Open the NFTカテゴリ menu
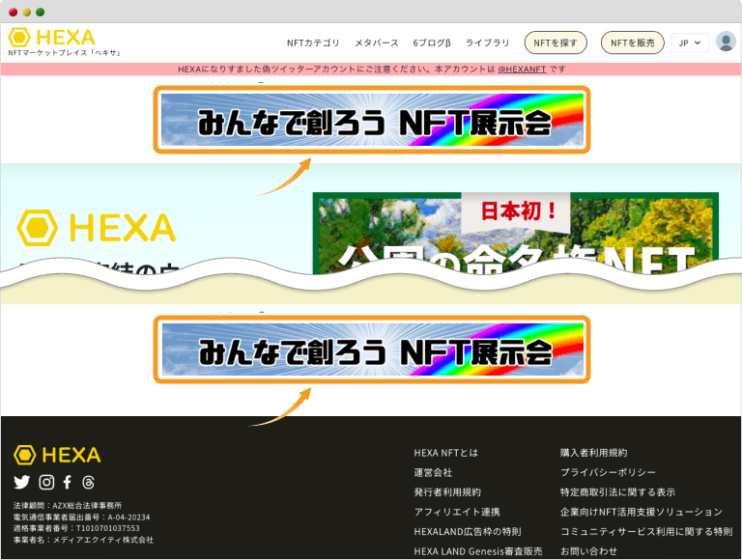Image resolution: width=742 pixels, height=560 pixels. (x=313, y=42)
